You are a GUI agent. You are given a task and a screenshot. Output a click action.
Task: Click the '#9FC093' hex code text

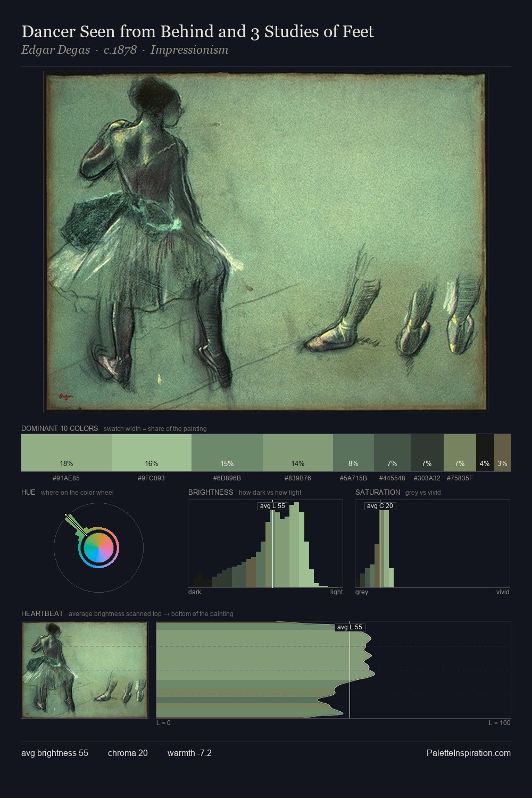pyautogui.click(x=151, y=478)
